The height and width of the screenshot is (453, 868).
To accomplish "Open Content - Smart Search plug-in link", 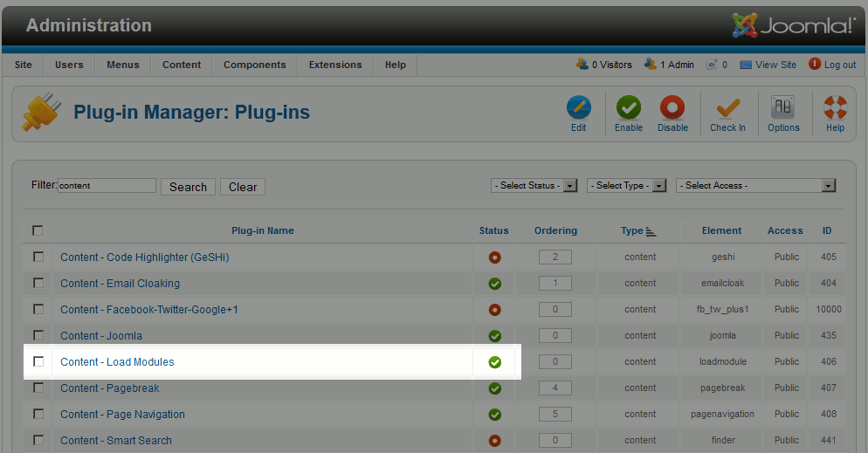I will pos(116,441).
